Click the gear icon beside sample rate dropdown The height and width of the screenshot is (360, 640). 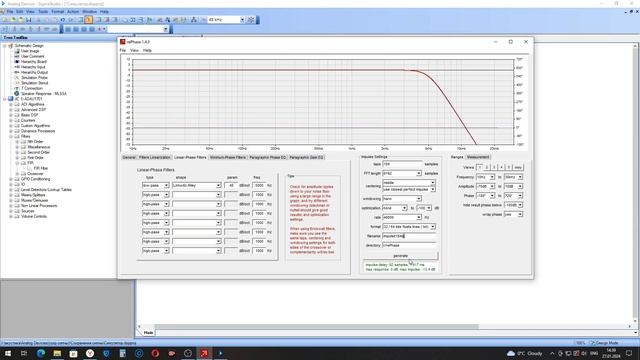pos(251,20)
